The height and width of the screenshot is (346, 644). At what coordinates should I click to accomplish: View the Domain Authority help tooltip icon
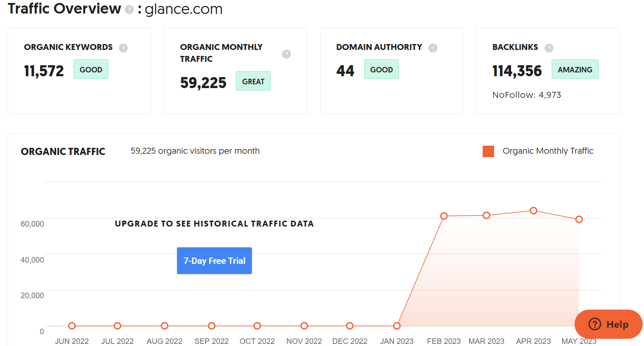[x=433, y=48]
